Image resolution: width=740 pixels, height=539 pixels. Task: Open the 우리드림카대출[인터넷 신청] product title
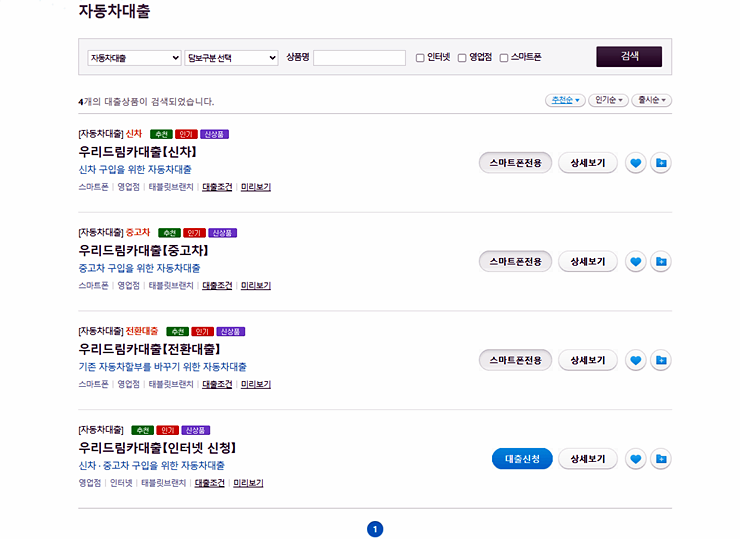[x=157, y=448]
